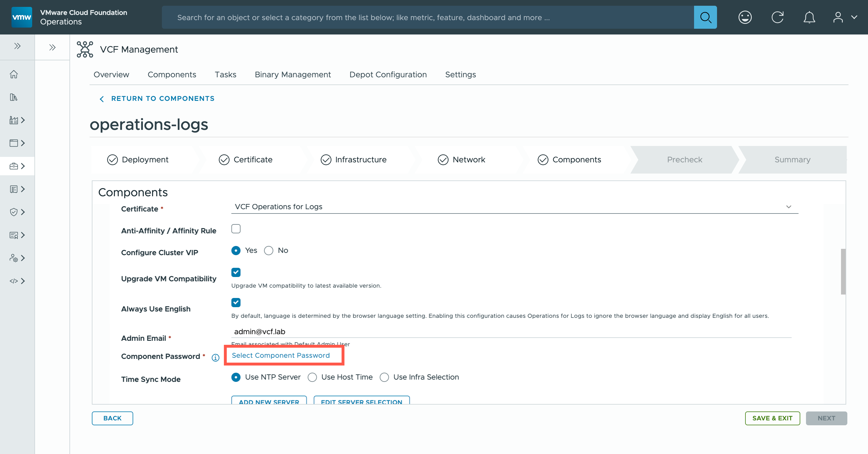Select No for Configure Cluster VIP
The image size is (868, 454).
pos(269,251)
